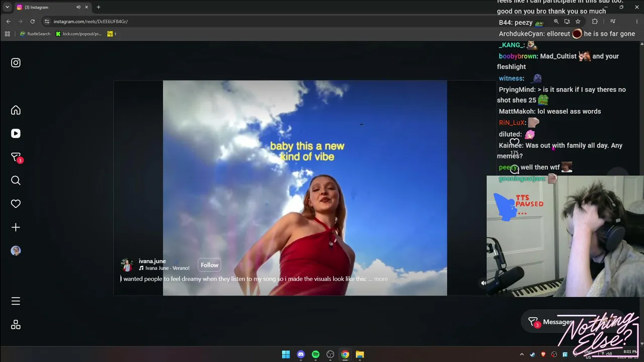Create a new post with plus icon
The height and width of the screenshot is (362, 644).
point(16,227)
